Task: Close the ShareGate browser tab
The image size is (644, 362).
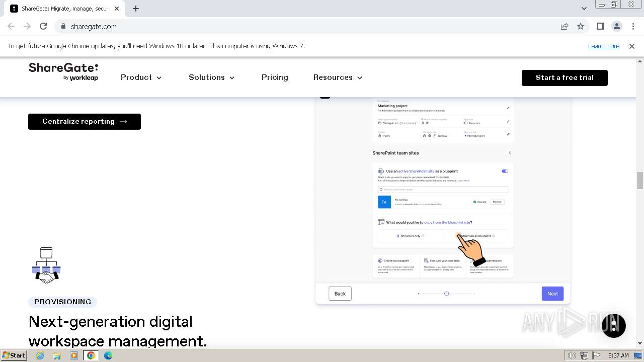Action: pos(117,9)
